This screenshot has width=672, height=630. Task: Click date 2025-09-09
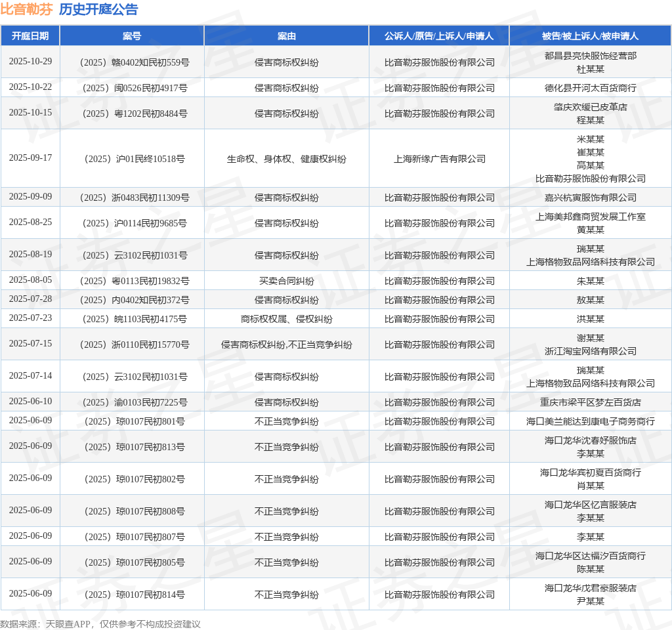point(30,196)
